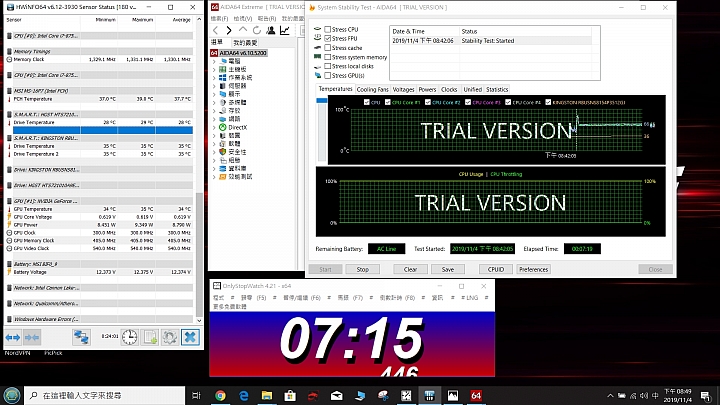Expand 效能測試 node in AIDA64 tree
Screen dimensions: 720x405
click(x=214, y=177)
